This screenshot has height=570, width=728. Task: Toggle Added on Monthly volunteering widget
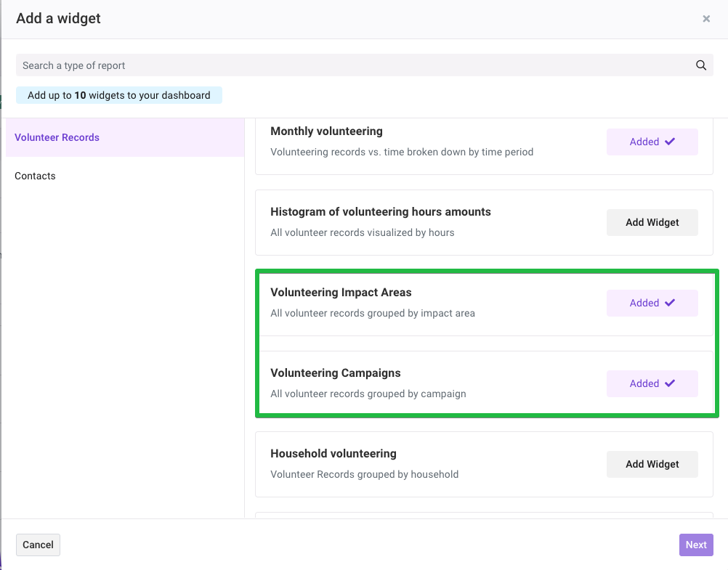tap(652, 142)
